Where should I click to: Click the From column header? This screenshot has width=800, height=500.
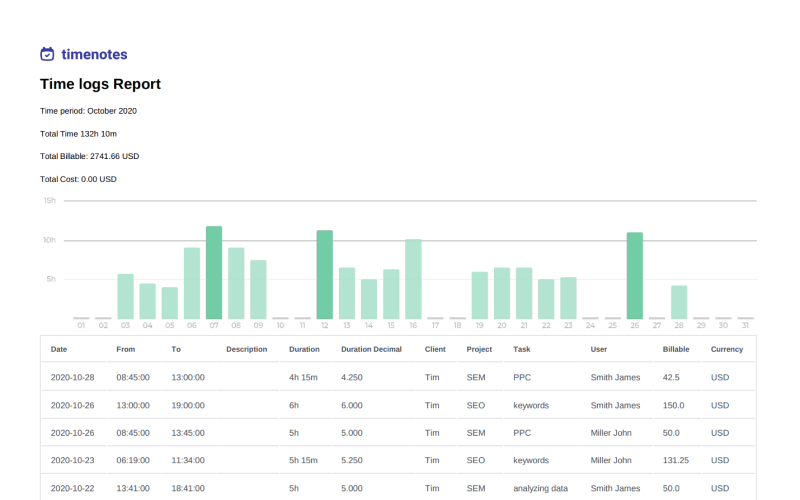126,349
